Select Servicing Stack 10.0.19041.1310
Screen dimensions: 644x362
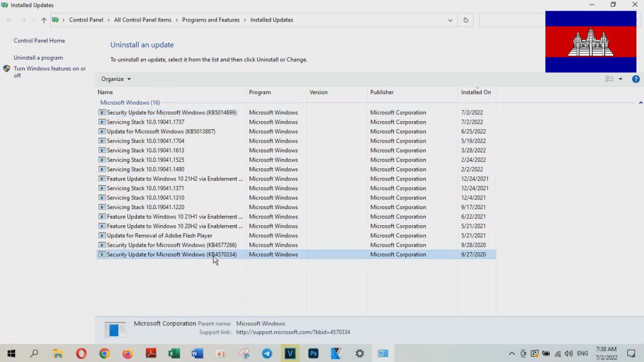296,198
